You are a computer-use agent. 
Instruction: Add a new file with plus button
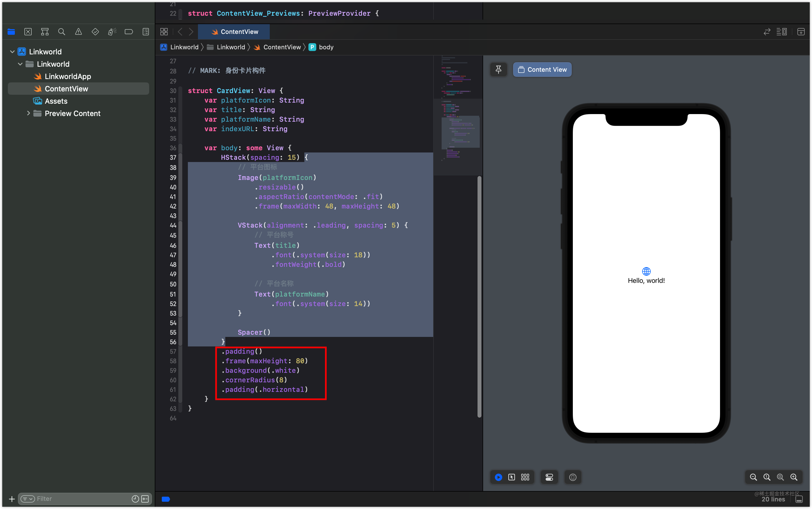coord(12,499)
